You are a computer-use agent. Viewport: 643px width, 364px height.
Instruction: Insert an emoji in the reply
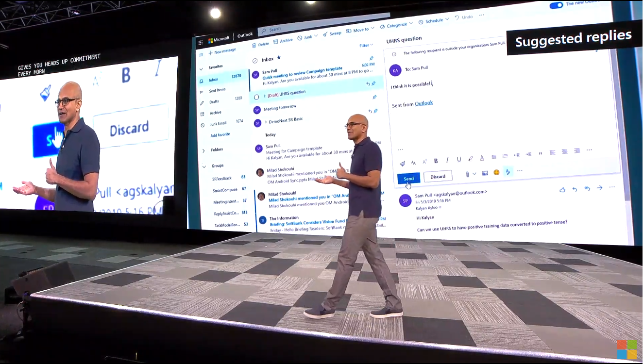496,172
